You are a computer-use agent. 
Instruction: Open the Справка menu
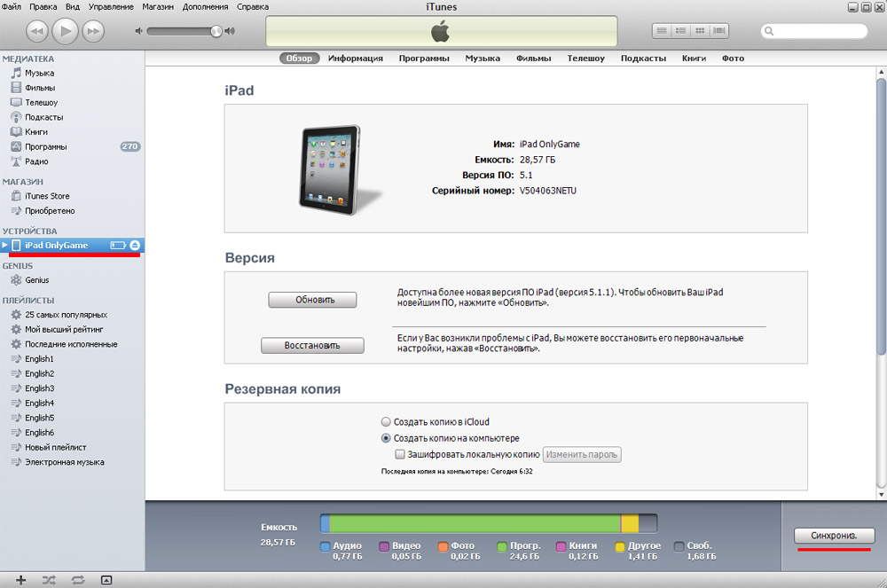click(253, 7)
